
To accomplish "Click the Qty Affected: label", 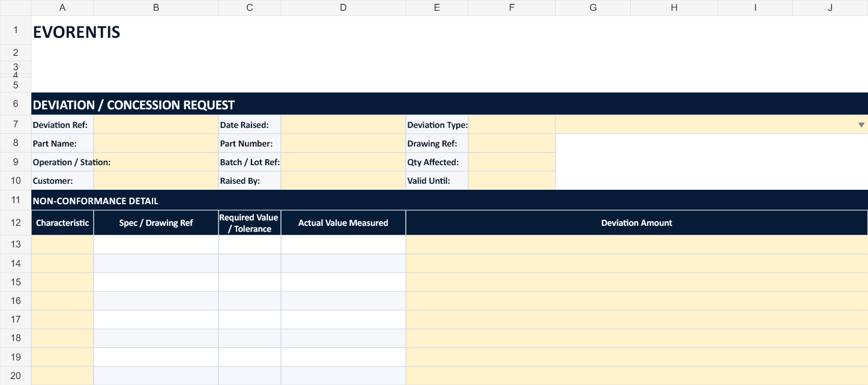I will click(x=433, y=162).
